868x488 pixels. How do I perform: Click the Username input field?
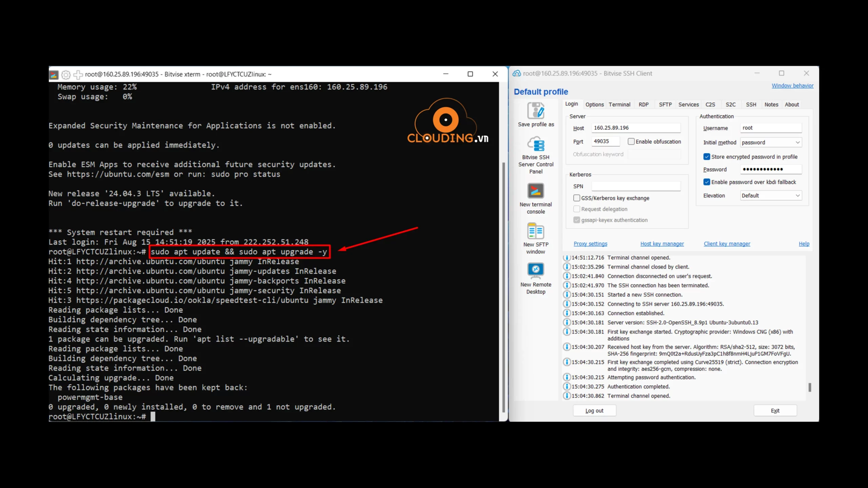(771, 128)
